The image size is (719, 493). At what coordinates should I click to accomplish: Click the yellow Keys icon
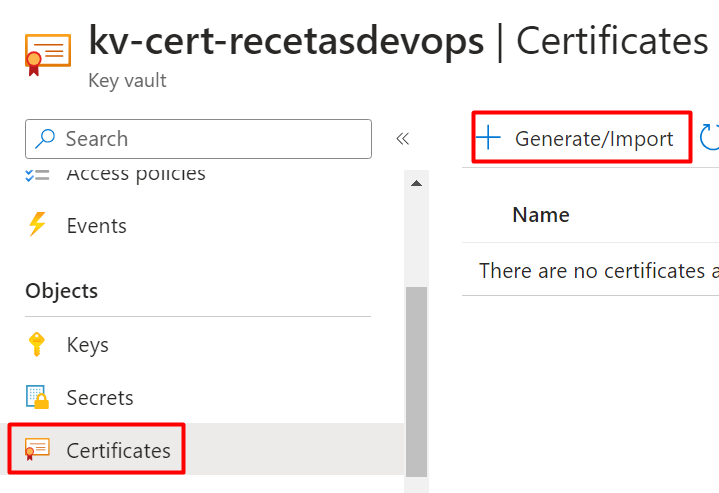pos(37,344)
